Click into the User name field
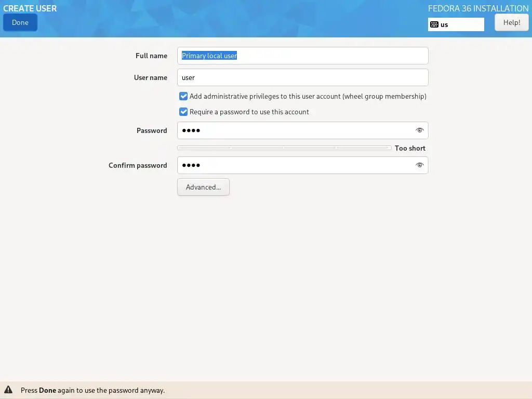The width and height of the screenshot is (532, 399). point(303,77)
